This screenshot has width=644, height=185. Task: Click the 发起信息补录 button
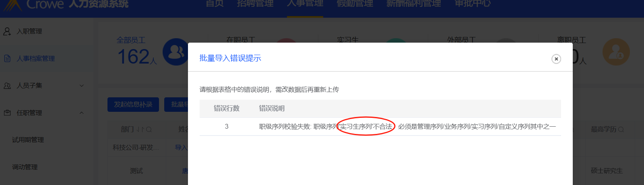[x=133, y=105]
